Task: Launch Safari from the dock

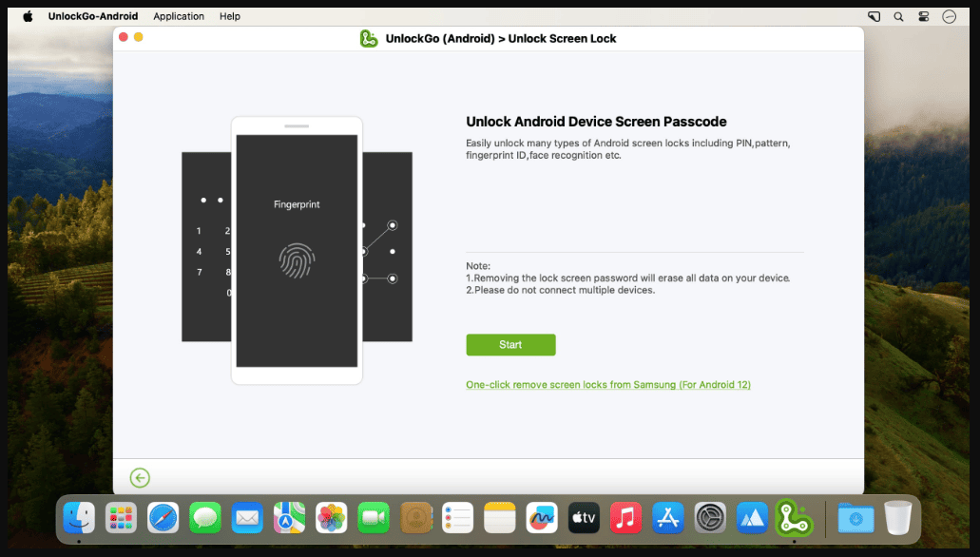Action: [163, 518]
